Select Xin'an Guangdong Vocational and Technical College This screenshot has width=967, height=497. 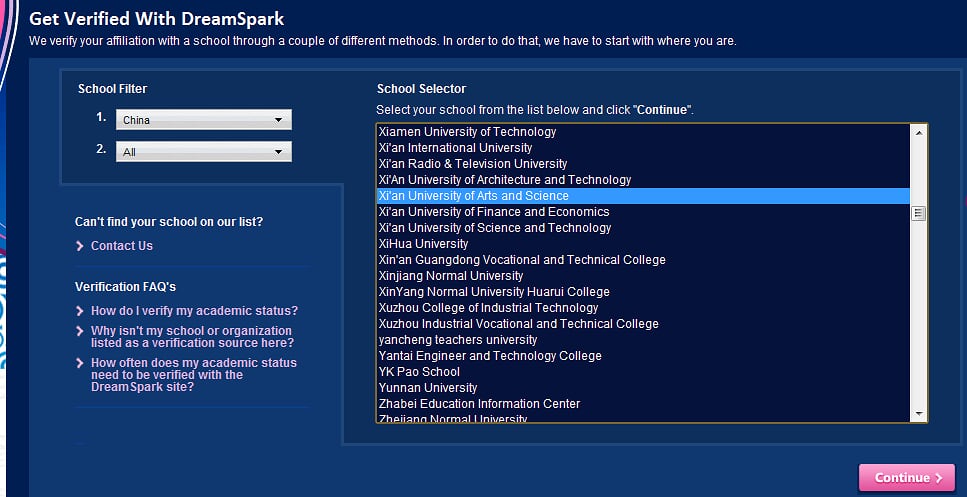[643, 260]
